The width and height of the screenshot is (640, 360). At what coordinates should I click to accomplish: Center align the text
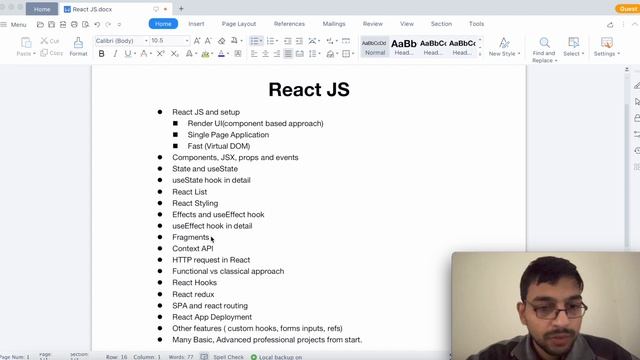tap(265, 53)
